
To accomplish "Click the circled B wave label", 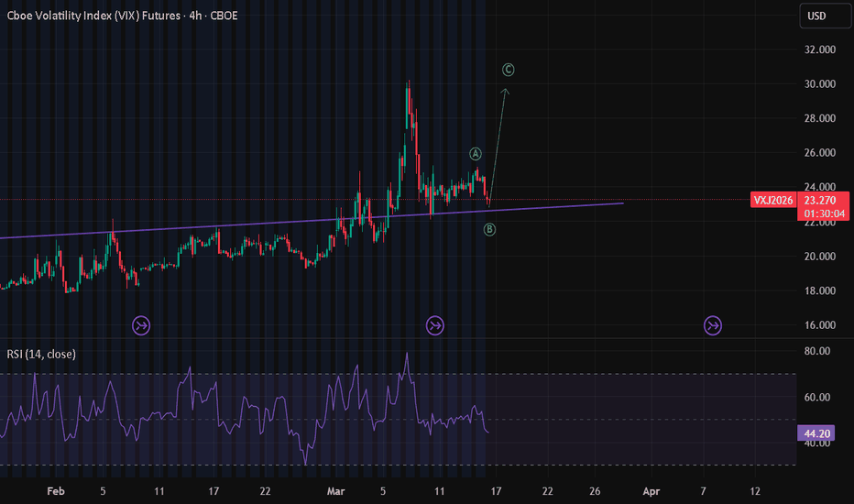I will tap(489, 229).
